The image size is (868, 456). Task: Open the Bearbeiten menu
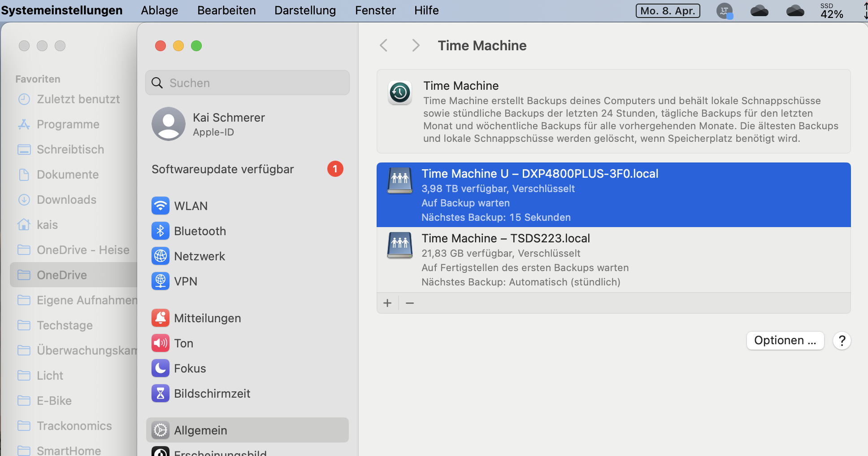[226, 10]
